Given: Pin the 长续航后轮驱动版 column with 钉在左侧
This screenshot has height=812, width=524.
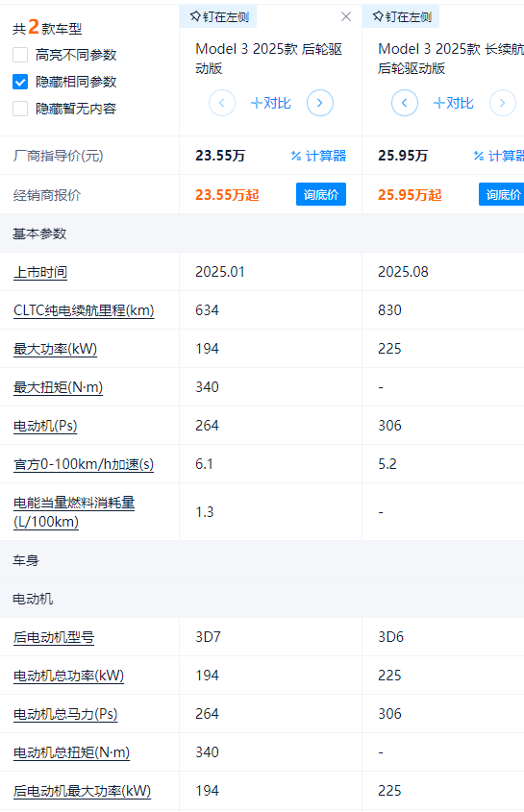Looking at the screenshot, I should pos(401,16).
